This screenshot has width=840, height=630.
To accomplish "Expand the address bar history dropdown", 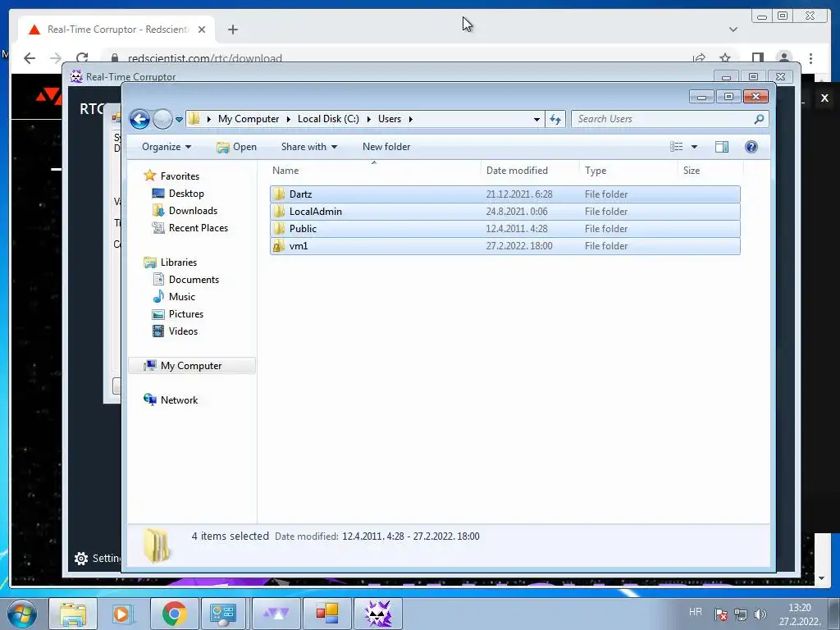I will pos(536,120).
